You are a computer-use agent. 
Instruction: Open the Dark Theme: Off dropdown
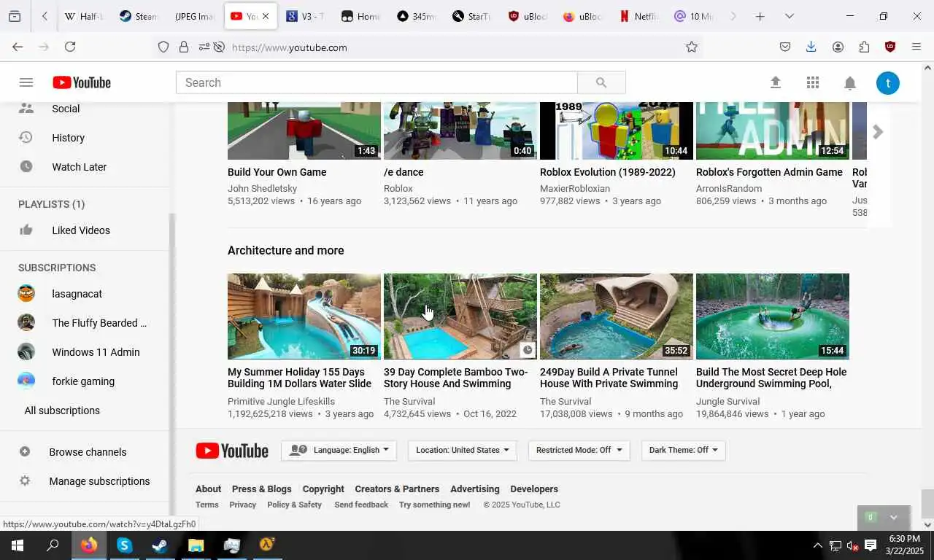click(683, 450)
